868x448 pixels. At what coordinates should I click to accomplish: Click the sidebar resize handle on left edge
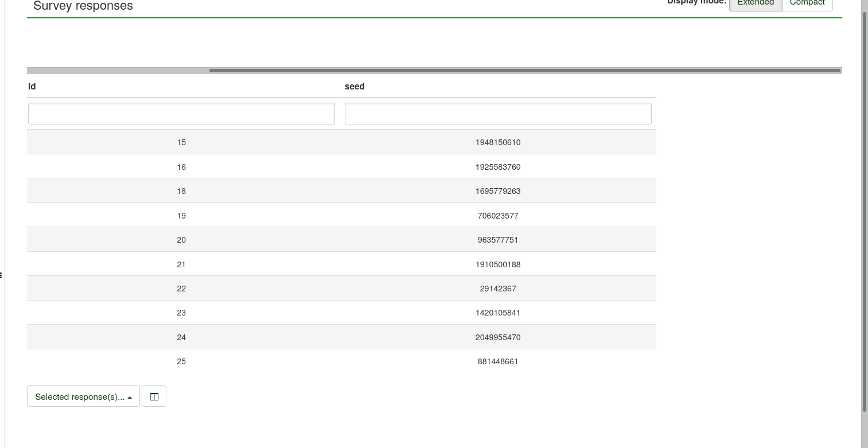[1, 275]
